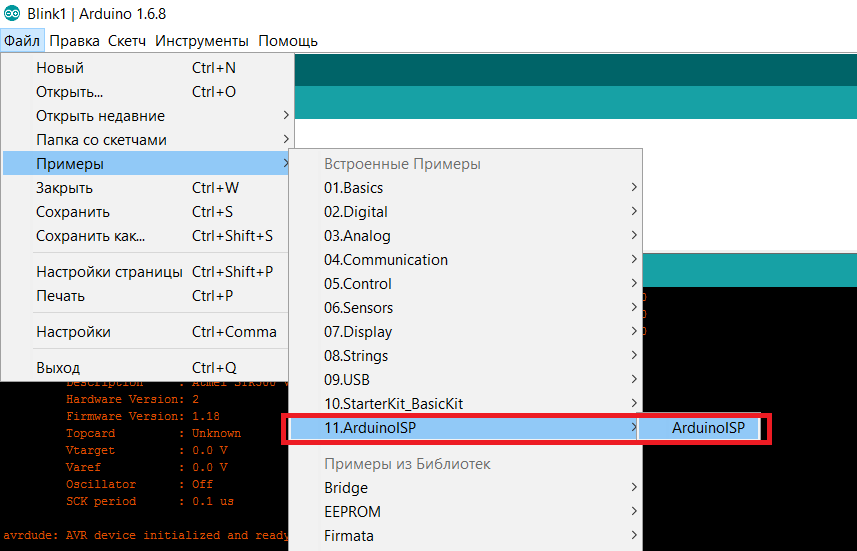
Task: Expand the Bridge library examples
Action: click(x=465, y=488)
